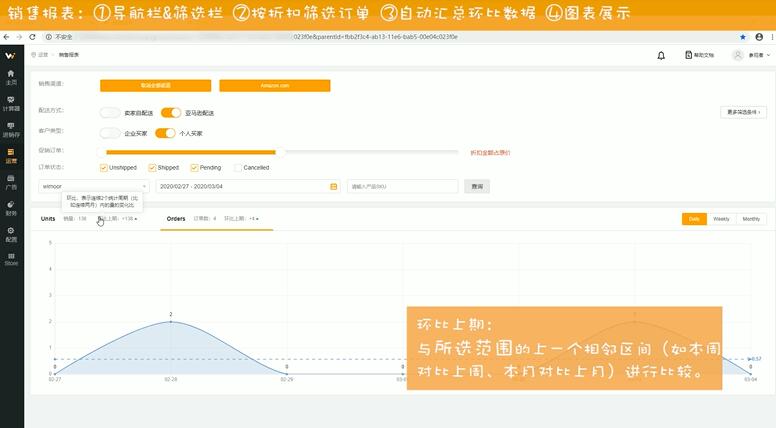Go to 进销存 inventory in sidebar

pos(11,129)
